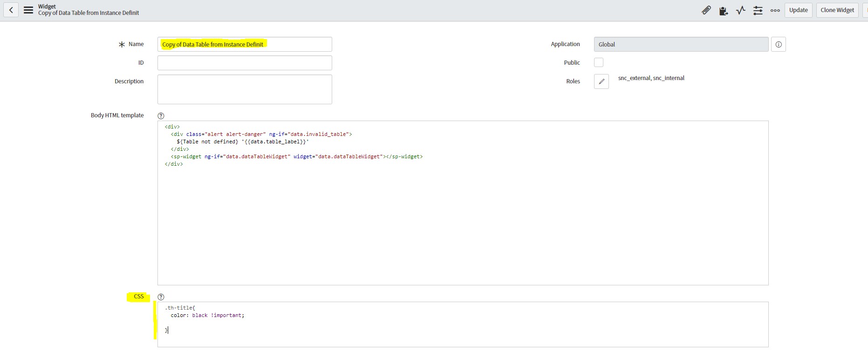Open the activity stream pulse icon
This screenshot has height=351, width=868.
click(740, 10)
